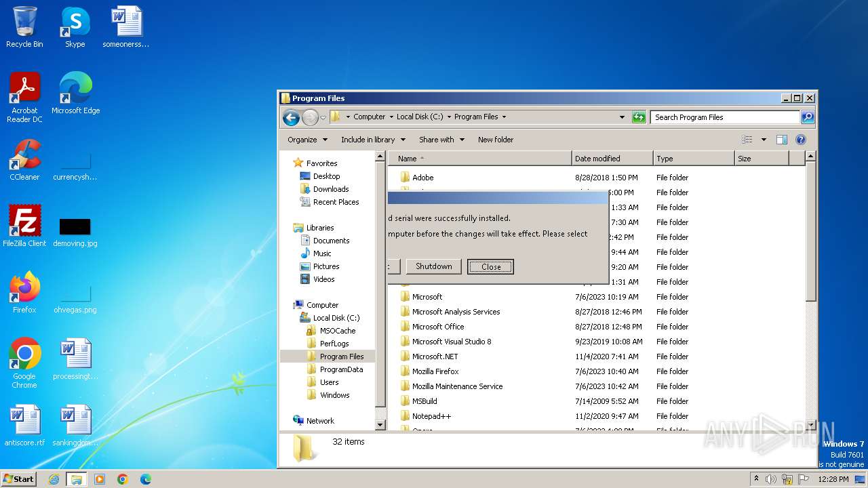Open Chrome from the taskbar
Screen dimensions: 868x488
(x=122, y=479)
